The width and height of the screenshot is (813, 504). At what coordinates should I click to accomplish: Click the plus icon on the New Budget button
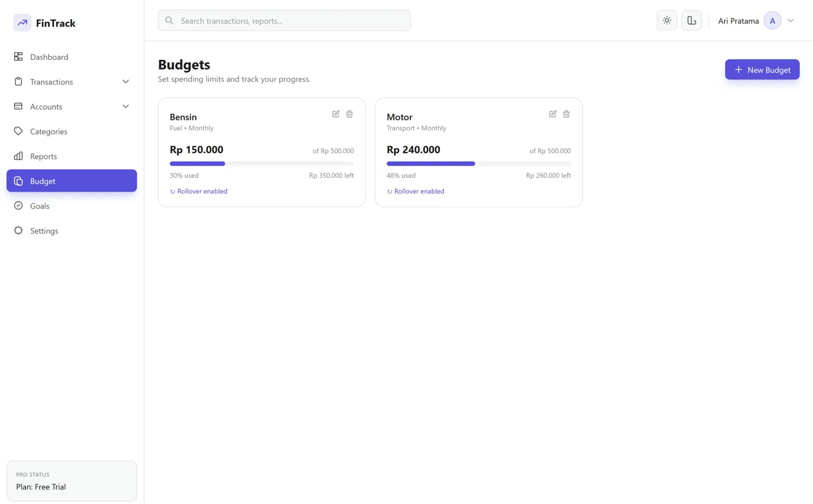click(739, 70)
